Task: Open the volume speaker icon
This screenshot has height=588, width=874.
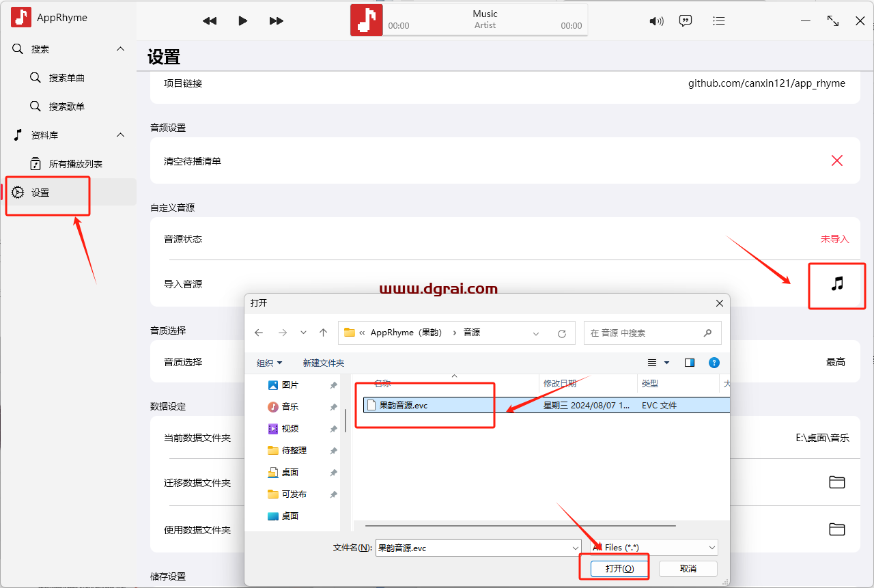Action: click(x=656, y=20)
